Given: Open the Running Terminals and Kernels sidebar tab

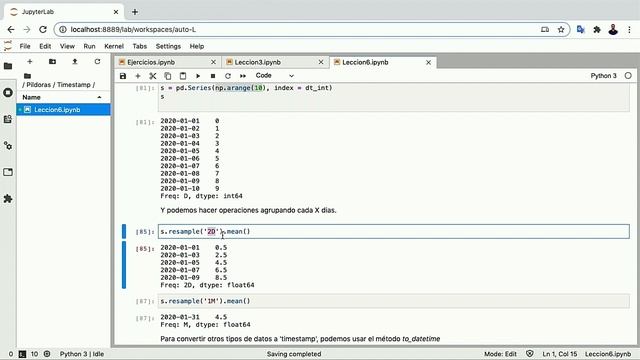Looking at the screenshot, I should click(x=8, y=93).
